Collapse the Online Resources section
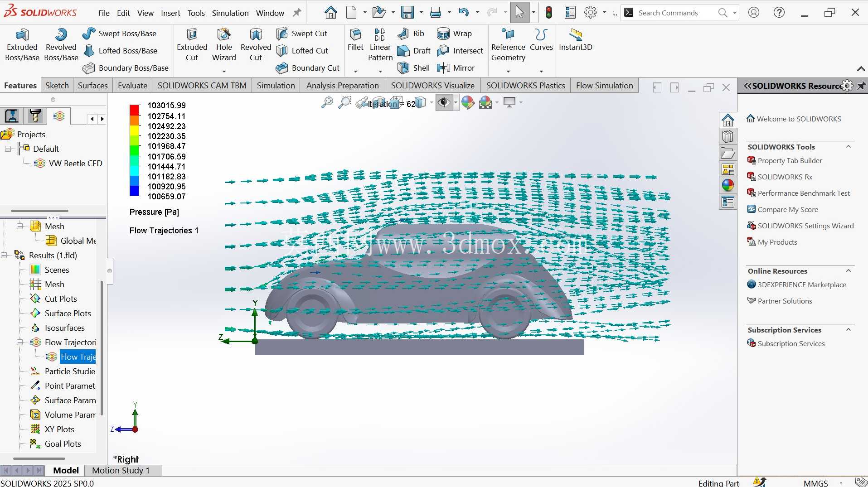 click(x=848, y=271)
